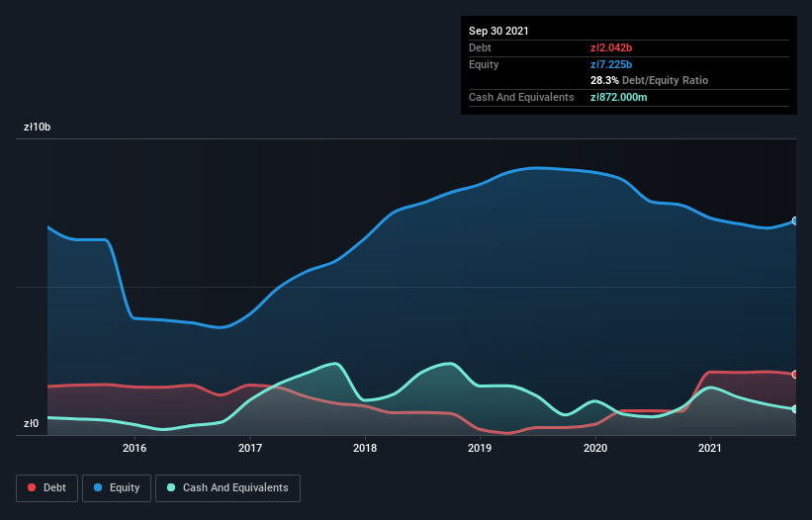The image size is (812, 520).
Task: Click the blue Equity legend dot
Action: (x=98, y=487)
